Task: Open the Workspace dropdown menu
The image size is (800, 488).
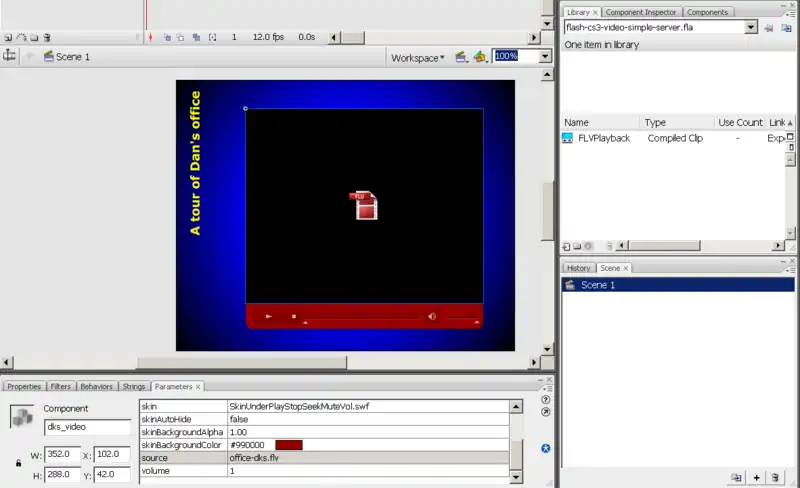Action: click(x=418, y=57)
